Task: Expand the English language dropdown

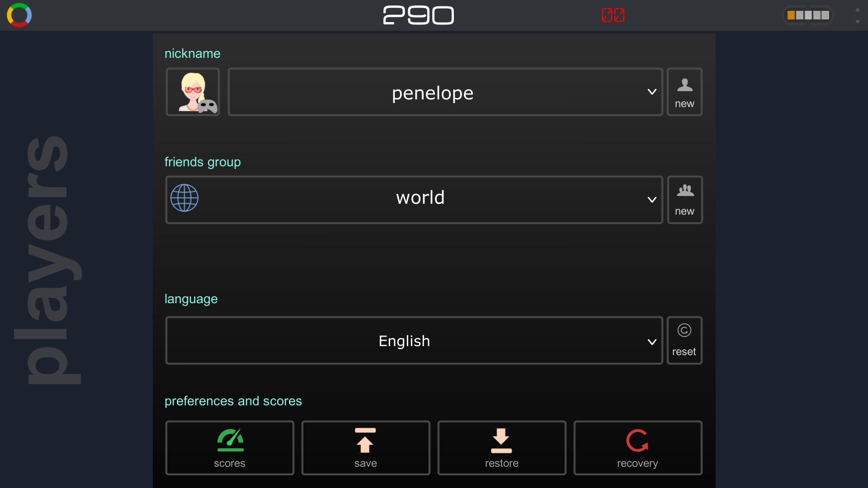Action: coord(652,342)
